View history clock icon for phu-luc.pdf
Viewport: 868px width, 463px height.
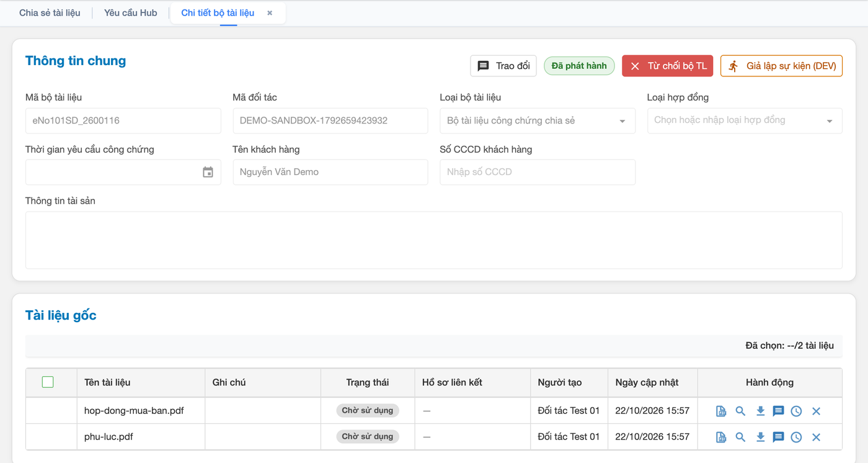click(x=797, y=437)
